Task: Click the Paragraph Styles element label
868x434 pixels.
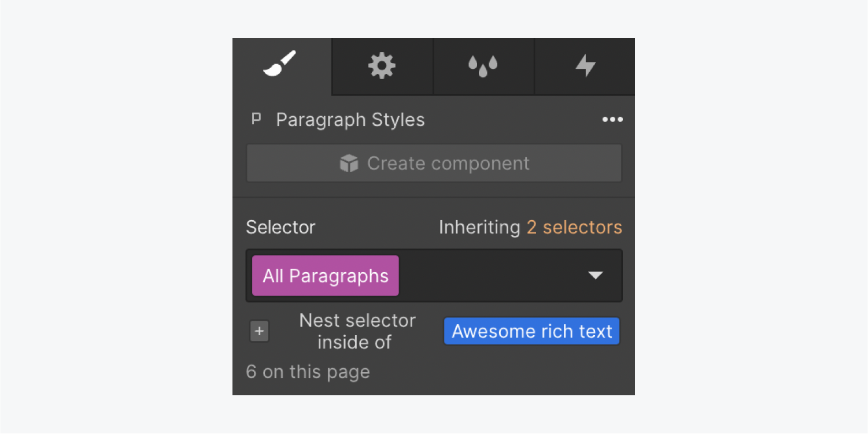Action: (350, 120)
